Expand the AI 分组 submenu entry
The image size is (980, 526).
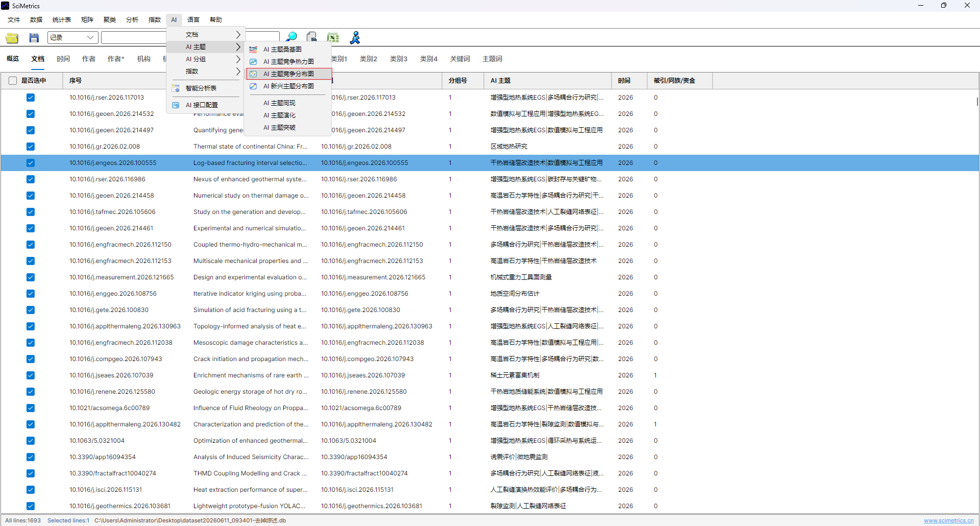click(206, 59)
